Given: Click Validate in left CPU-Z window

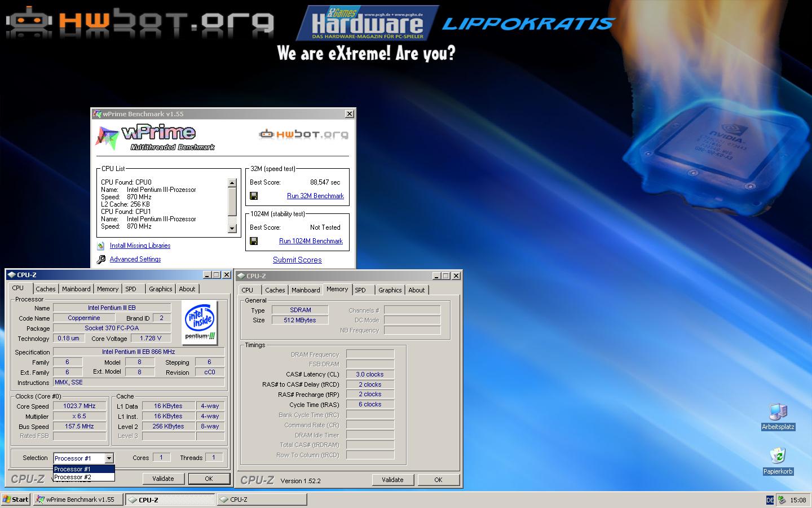Looking at the screenshot, I should click(163, 479).
